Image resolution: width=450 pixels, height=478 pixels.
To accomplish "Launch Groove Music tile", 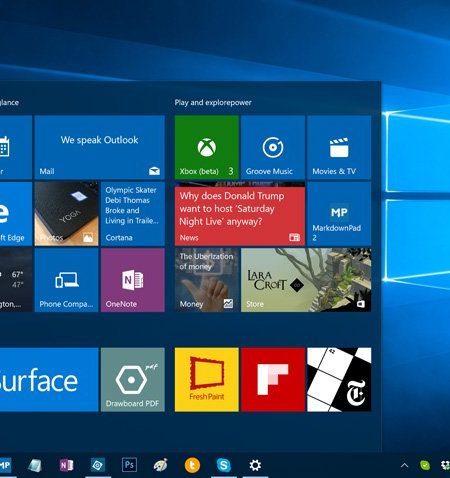I will click(x=273, y=147).
